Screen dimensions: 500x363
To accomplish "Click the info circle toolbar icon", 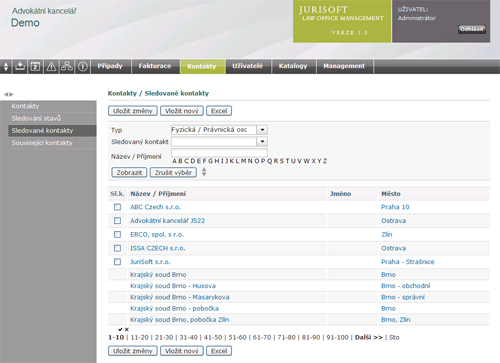I will point(83,66).
